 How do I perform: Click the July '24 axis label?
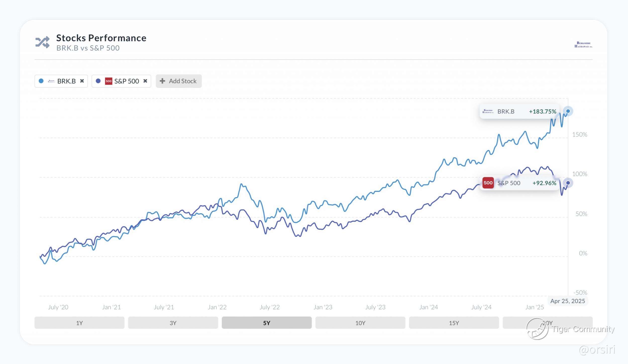pyautogui.click(x=482, y=307)
